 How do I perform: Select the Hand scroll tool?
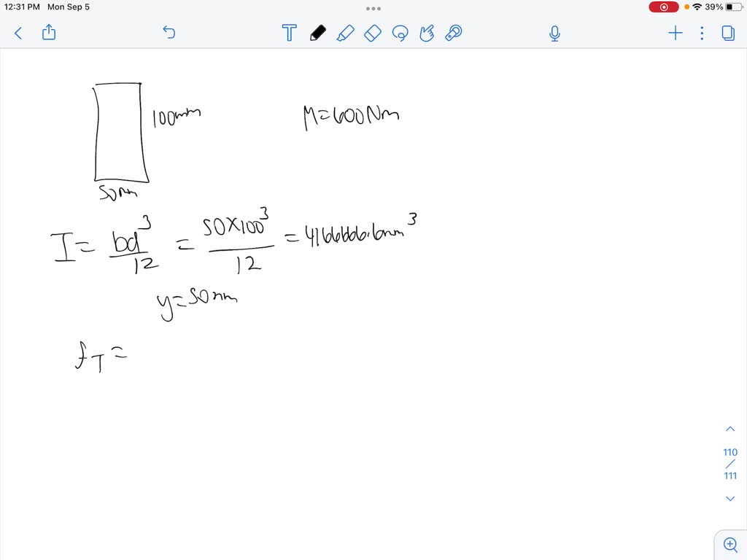pos(427,33)
